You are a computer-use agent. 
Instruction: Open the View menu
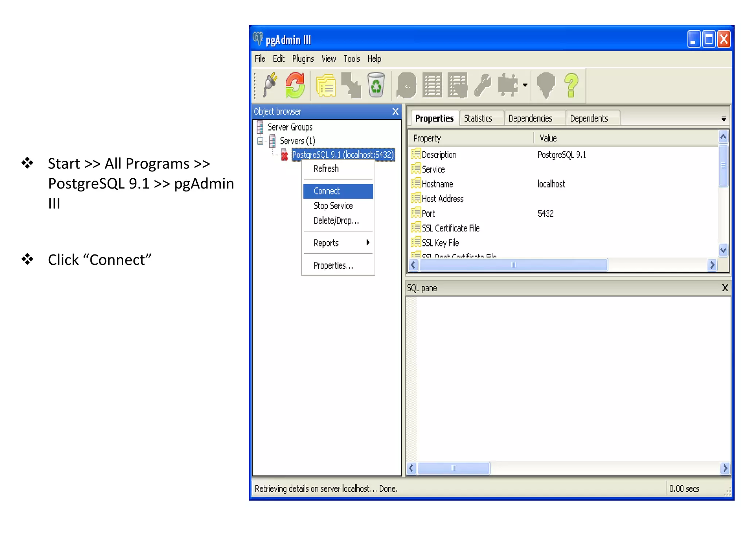pyautogui.click(x=329, y=59)
